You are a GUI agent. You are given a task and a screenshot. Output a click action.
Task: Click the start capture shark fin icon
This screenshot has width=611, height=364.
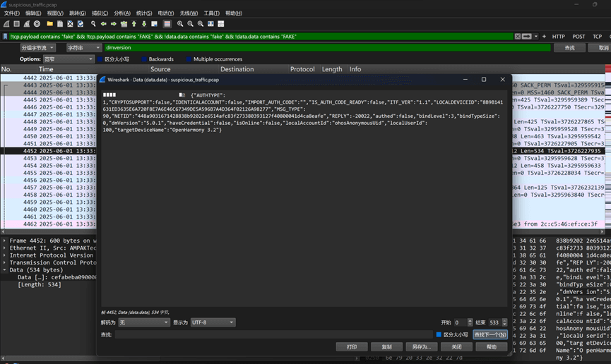[6, 24]
